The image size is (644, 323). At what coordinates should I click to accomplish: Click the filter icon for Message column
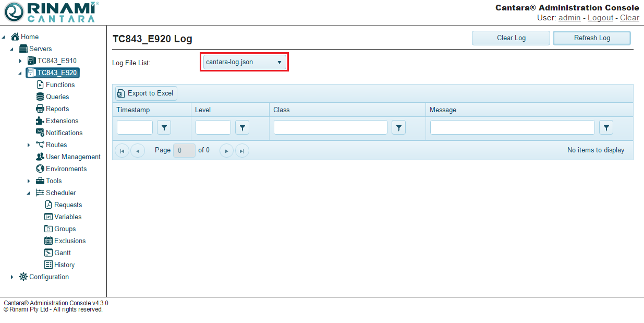point(606,127)
